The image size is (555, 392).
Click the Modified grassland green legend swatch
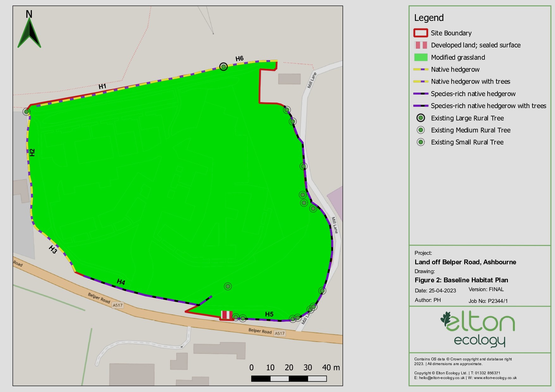click(421, 57)
